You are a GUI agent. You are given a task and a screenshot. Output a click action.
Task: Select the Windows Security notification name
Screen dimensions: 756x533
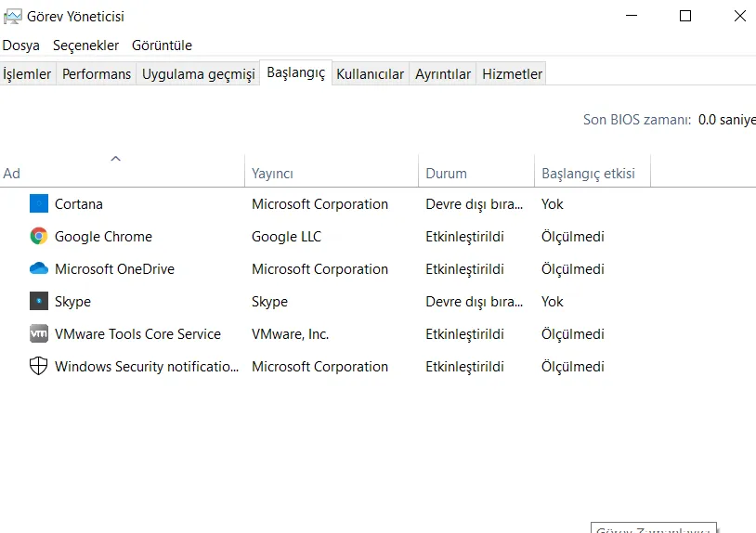pos(147,367)
